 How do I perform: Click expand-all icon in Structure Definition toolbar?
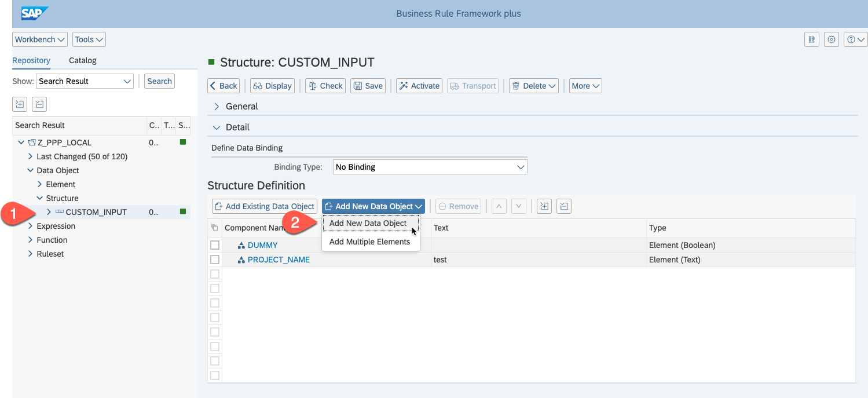(544, 206)
